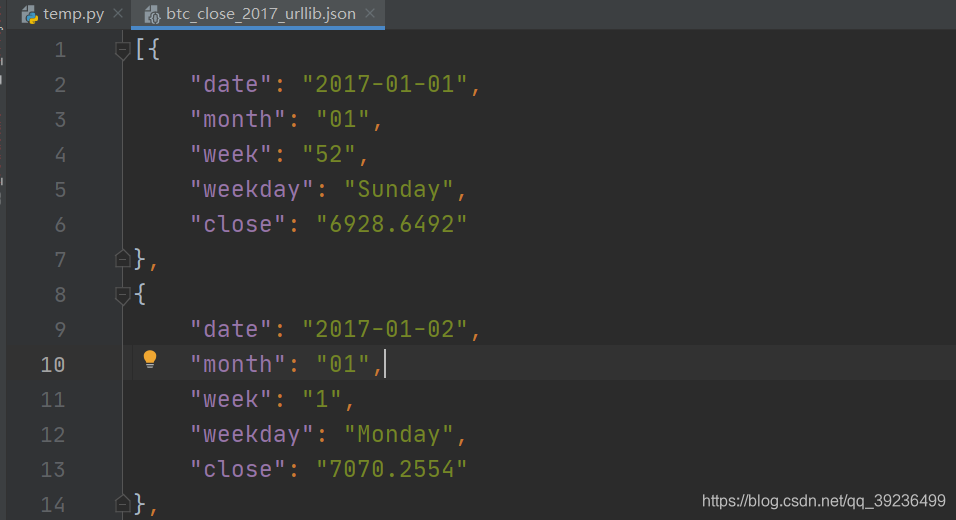This screenshot has height=520, width=956.
Task: Toggle the fold marker on line 7
Action: click(x=123, y=259)
